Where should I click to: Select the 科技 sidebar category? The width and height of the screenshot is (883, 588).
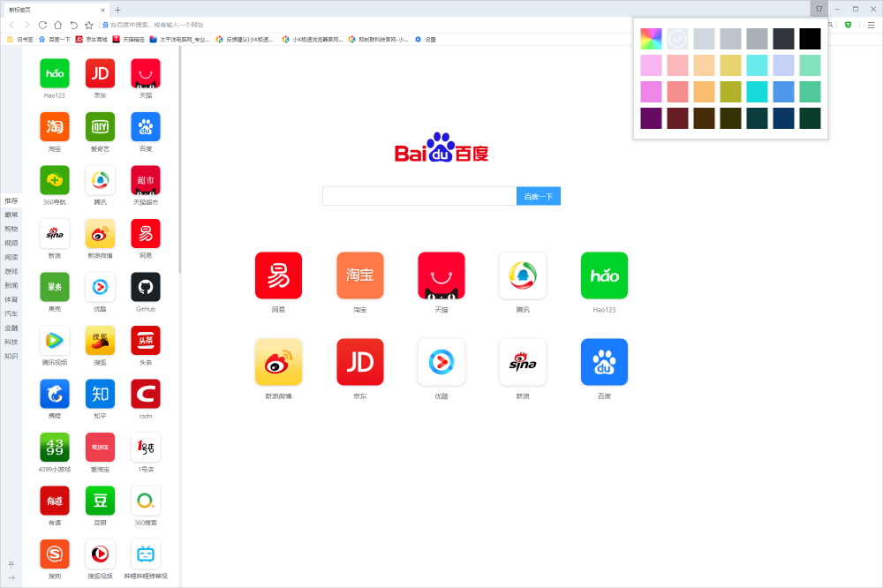(11, 342)
